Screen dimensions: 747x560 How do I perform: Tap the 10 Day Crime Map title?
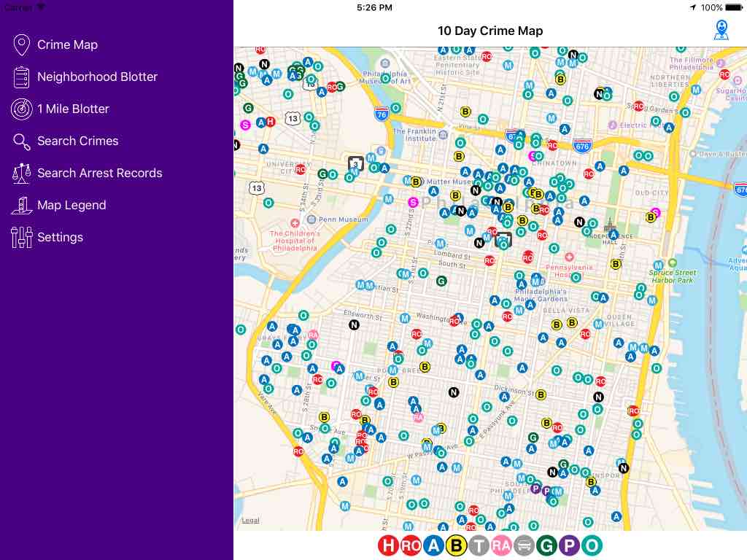point(490,31)
